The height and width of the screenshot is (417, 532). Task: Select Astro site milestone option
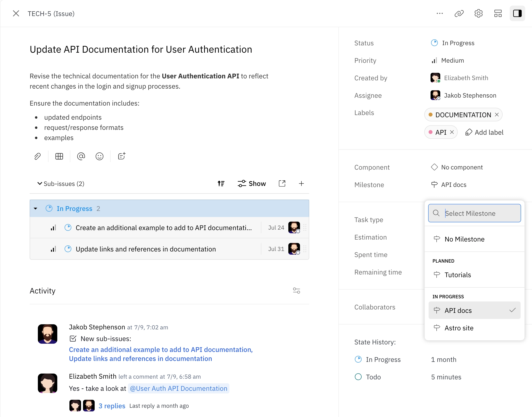(x=459, y=328)
